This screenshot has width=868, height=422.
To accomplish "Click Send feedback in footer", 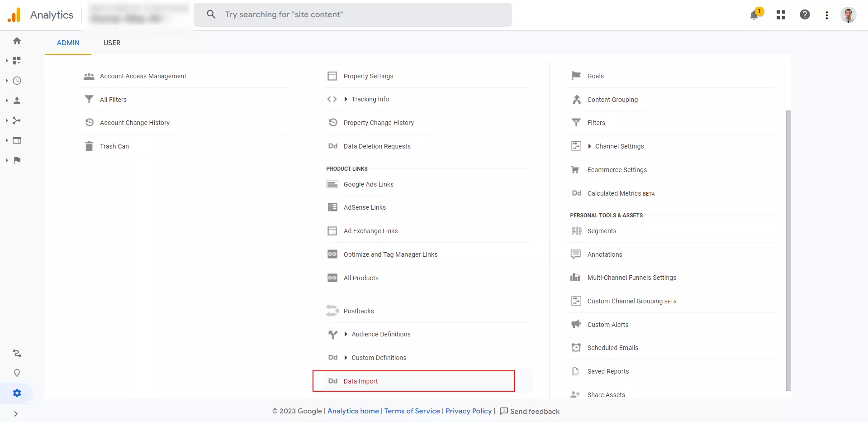I will click(x=530, y=411).
